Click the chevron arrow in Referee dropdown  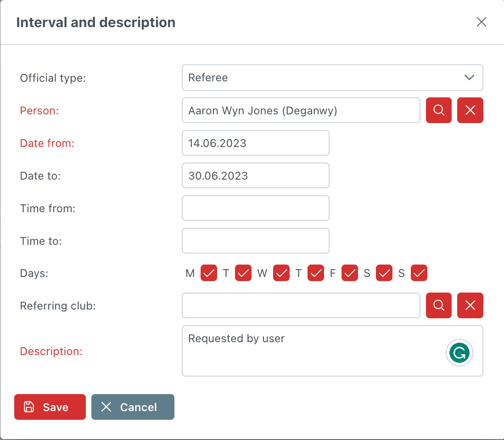[469, 78]
